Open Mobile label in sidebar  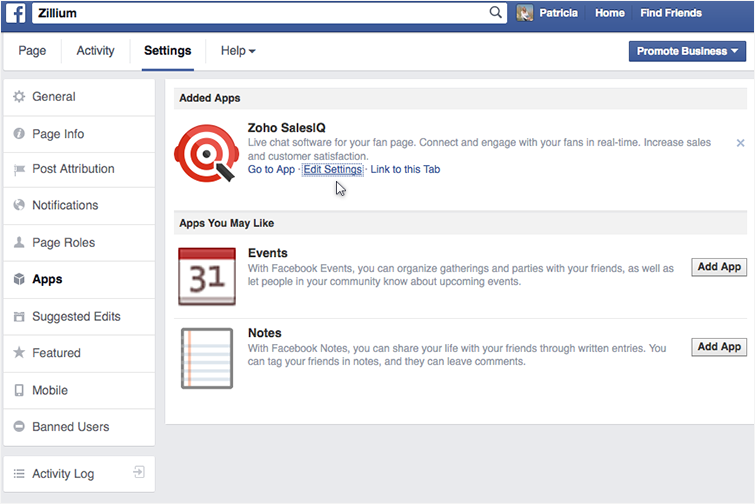(x=50, y=390)
